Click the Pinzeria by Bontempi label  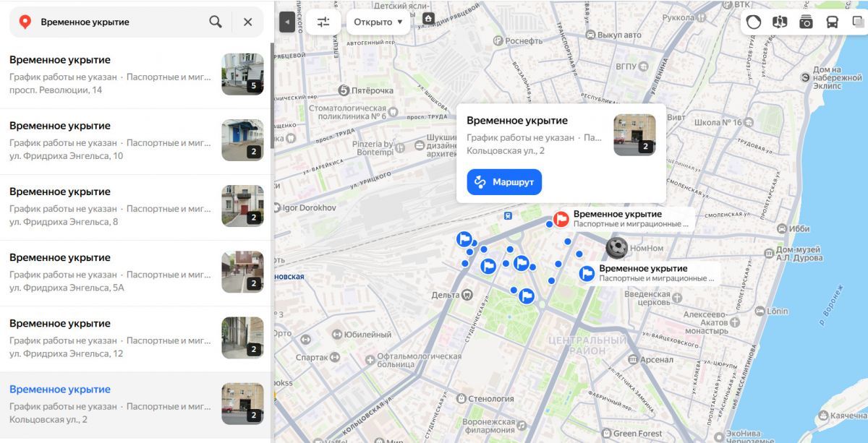pyautogui.click(x=373, y=148)
